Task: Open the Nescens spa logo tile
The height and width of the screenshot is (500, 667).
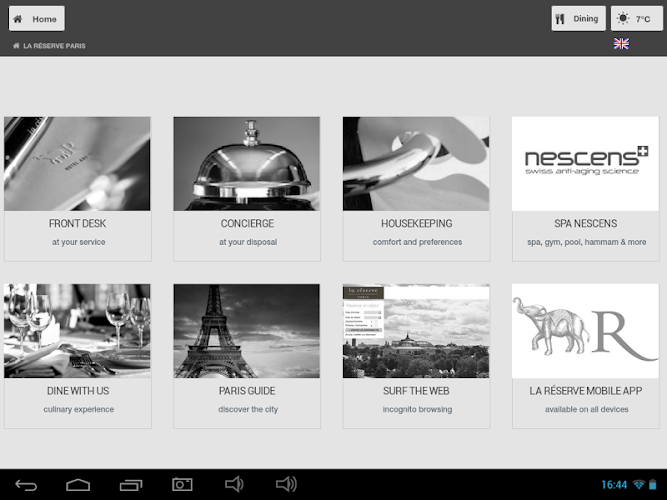Action: pos(585,164)
